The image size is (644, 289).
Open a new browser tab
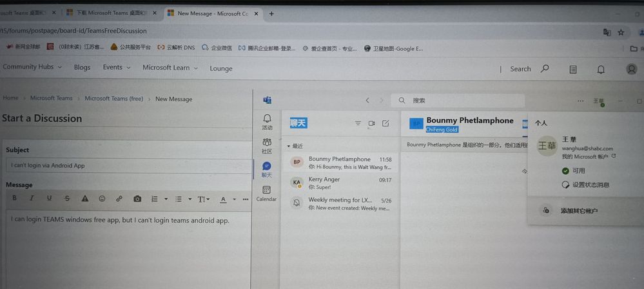pos(271,14)
